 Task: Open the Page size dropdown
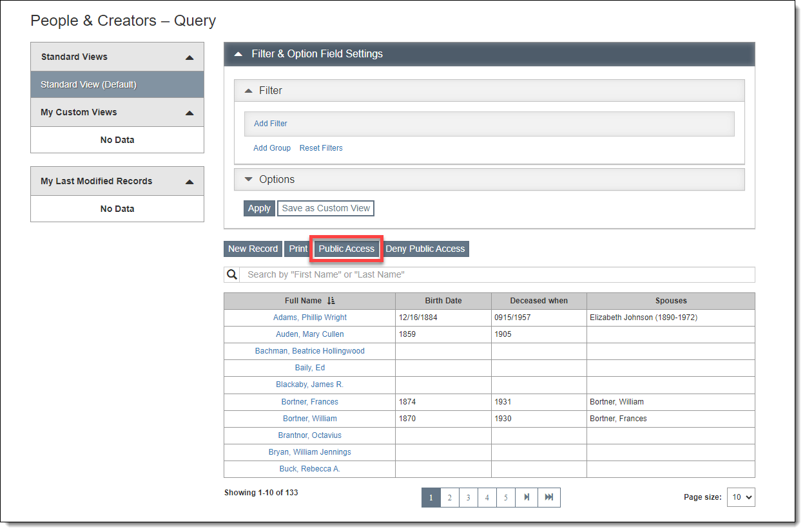pos(741,497)
